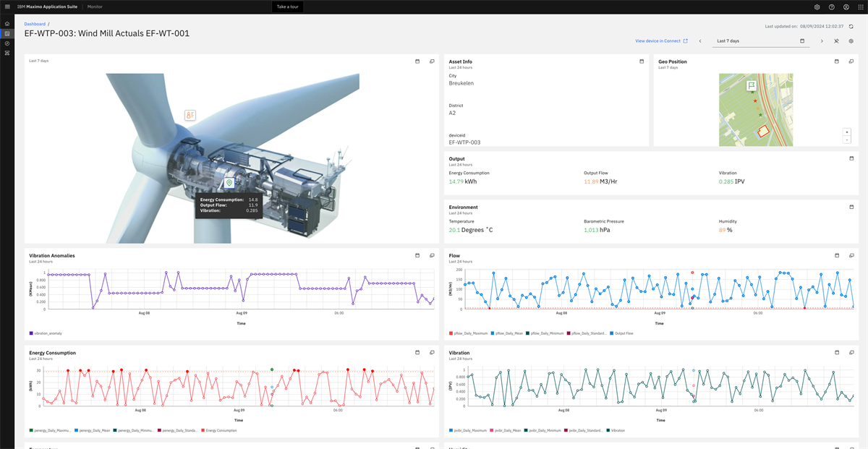Open the Dashboards sidebar icon

(x=7, y=33)
